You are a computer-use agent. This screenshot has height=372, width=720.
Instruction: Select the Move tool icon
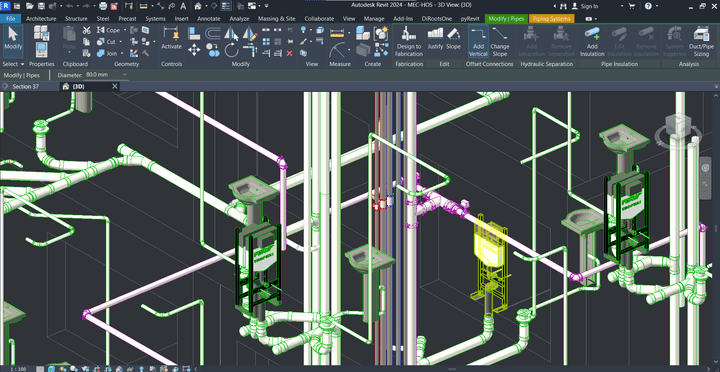(x=194, y=50)
